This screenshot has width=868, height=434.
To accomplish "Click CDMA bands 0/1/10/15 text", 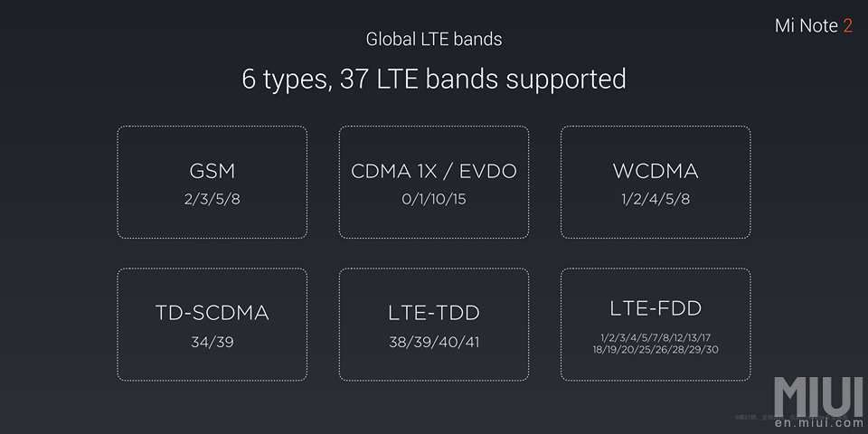I will click(x=434, y=199).
